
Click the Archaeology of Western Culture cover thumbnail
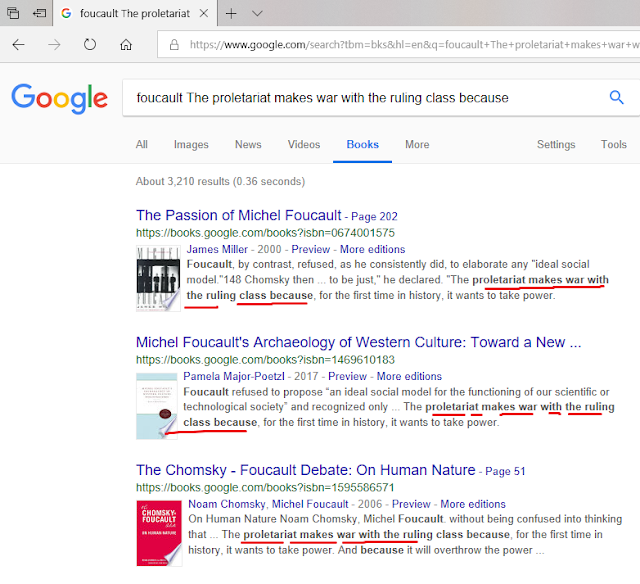click(157, 406)
